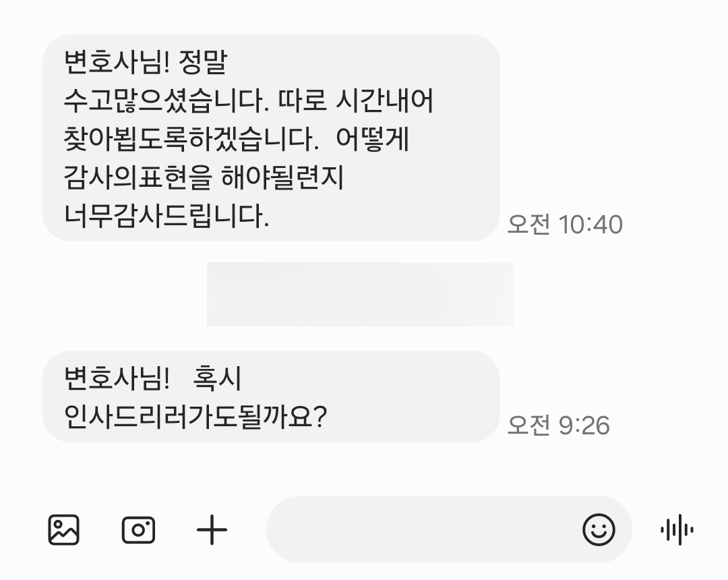
Task: Click the 오전 10:40 timestamp
Action: tap(565, 225)
